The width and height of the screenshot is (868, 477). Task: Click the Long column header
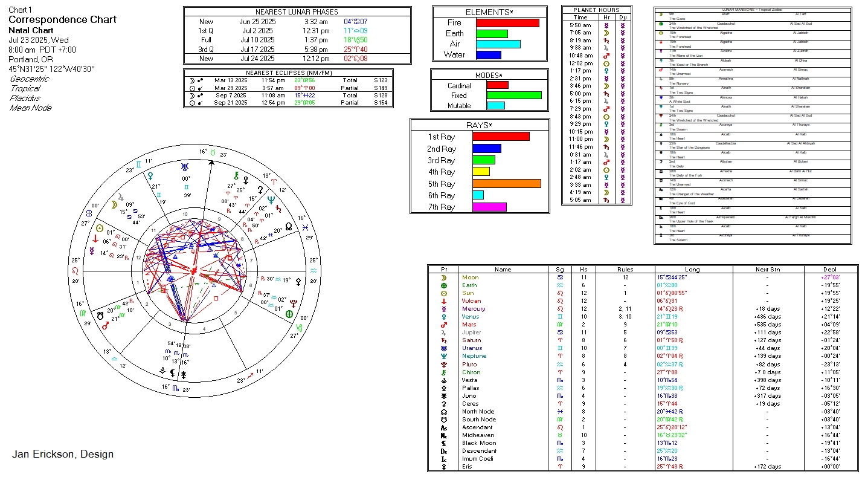(692, 270)
